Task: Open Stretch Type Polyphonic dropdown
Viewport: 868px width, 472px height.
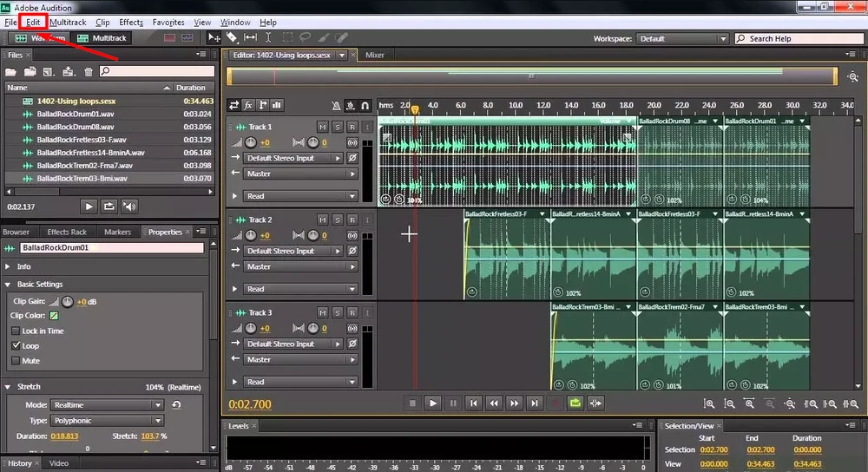Action: point(107,421)
